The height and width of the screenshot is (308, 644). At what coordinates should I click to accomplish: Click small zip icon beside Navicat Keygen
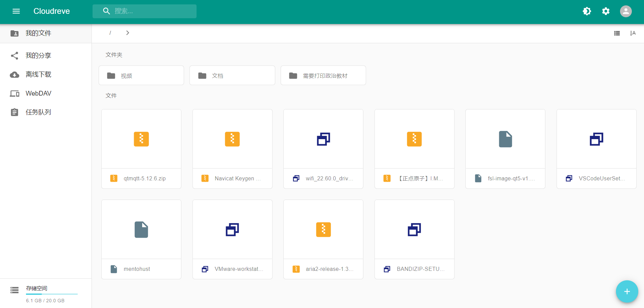click(205, 178)
